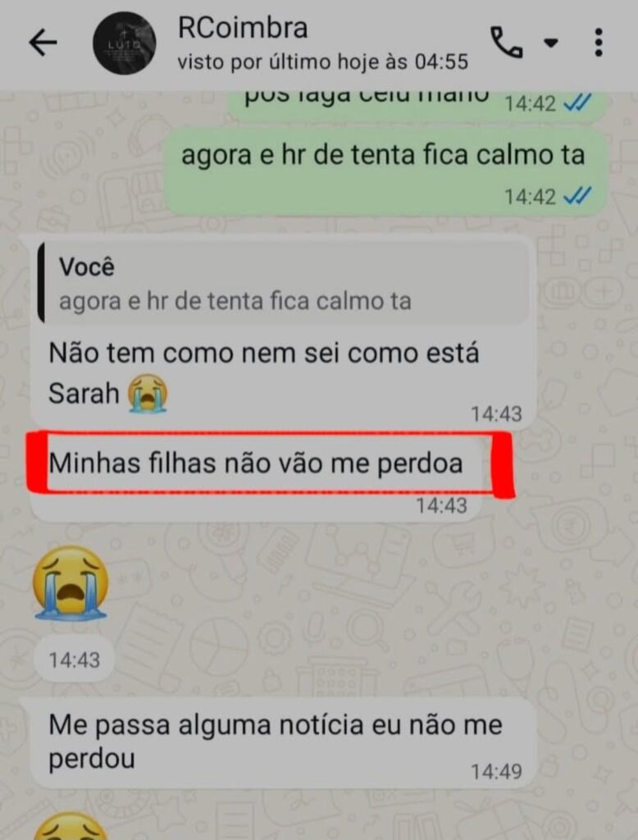Tap the partially visible emoji at bottom
Viewport: 638px width, 840px height.
pyautogui.click(x=71, y=826)
